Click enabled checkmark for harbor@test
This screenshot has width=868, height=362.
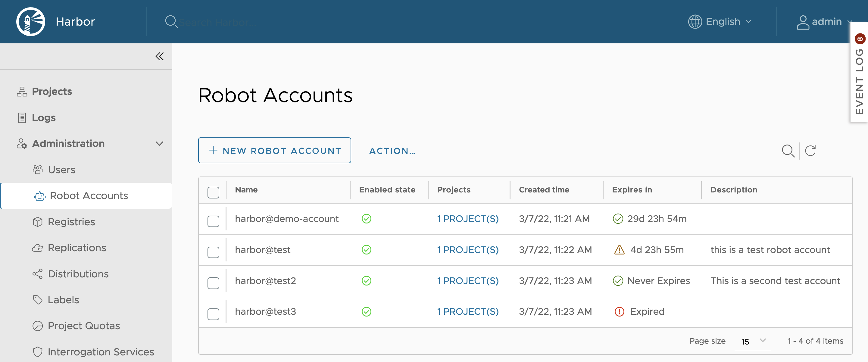tap(366, 250)
